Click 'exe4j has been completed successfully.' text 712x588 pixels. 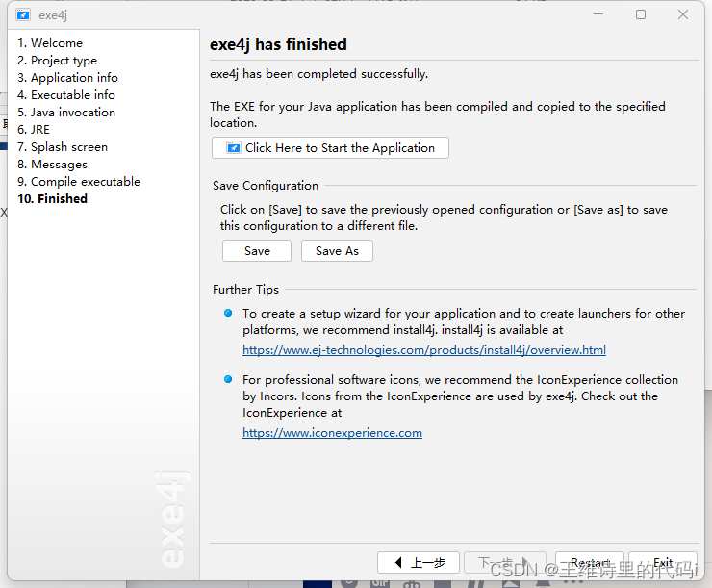pyautogui.click(x=318, y=73)
